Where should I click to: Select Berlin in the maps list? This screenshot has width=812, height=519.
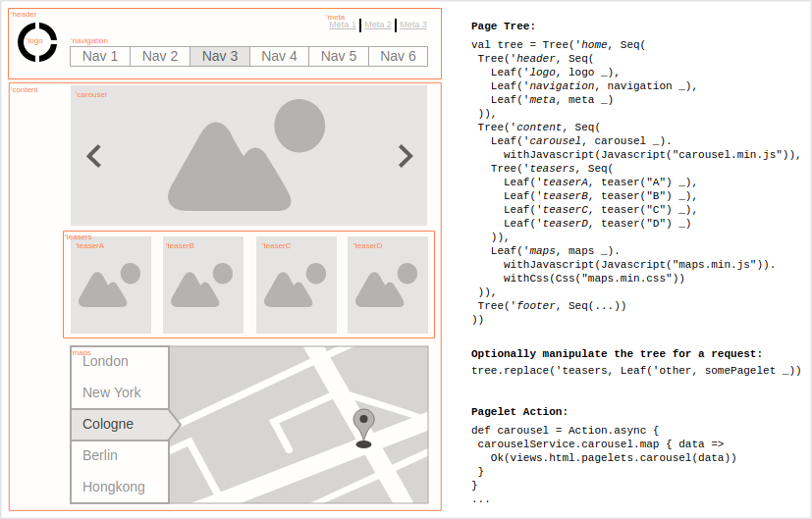(x=120, y=456)
